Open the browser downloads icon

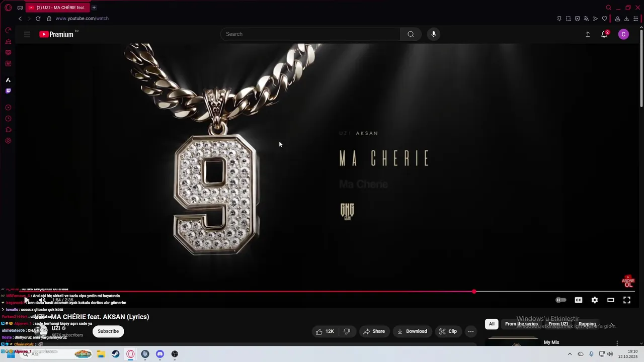pos(626,19)
